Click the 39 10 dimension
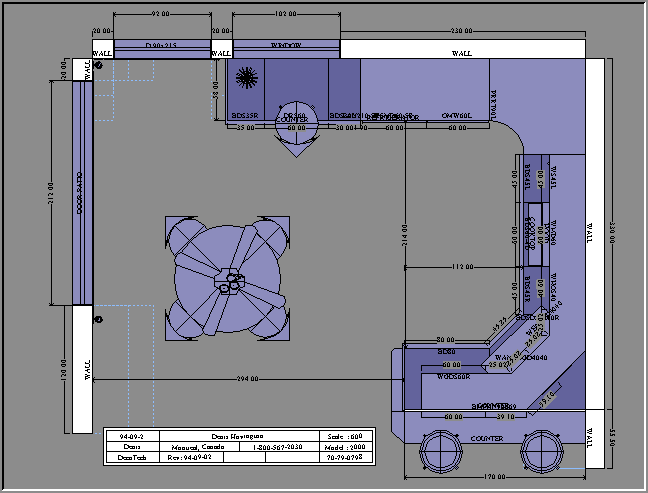 [x=505, y=417]
